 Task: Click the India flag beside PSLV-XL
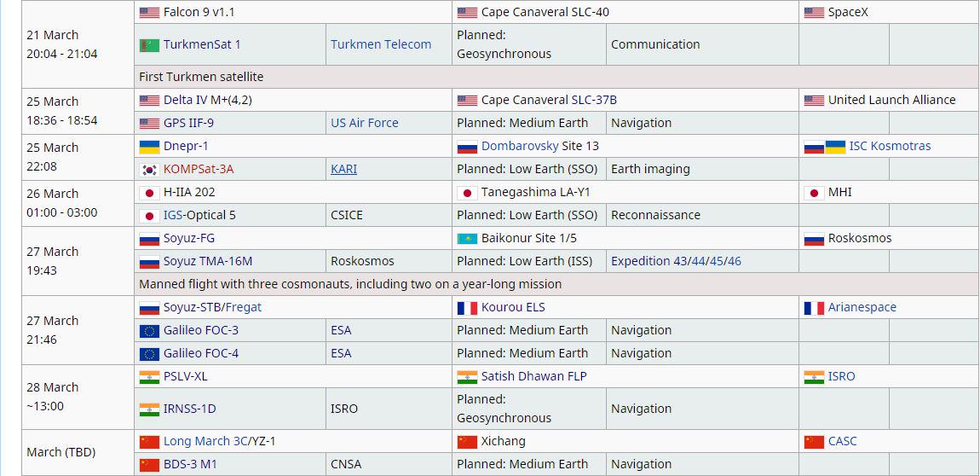(149, 377)
